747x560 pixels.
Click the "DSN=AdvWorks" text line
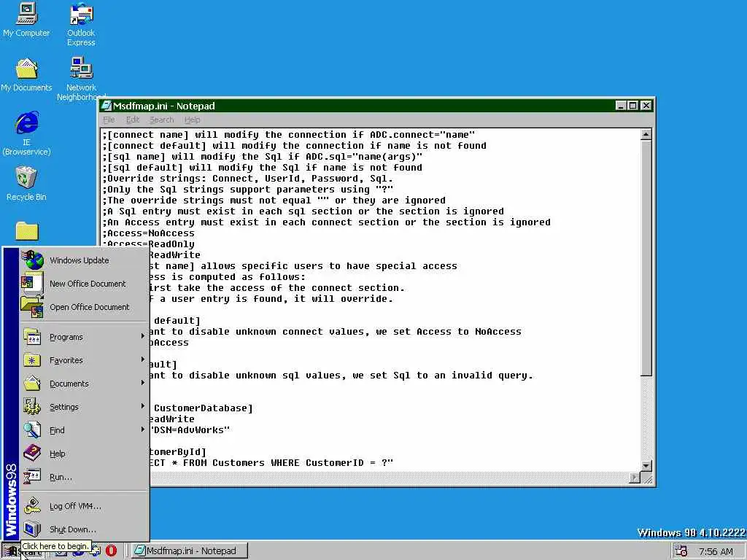(190, 430)
